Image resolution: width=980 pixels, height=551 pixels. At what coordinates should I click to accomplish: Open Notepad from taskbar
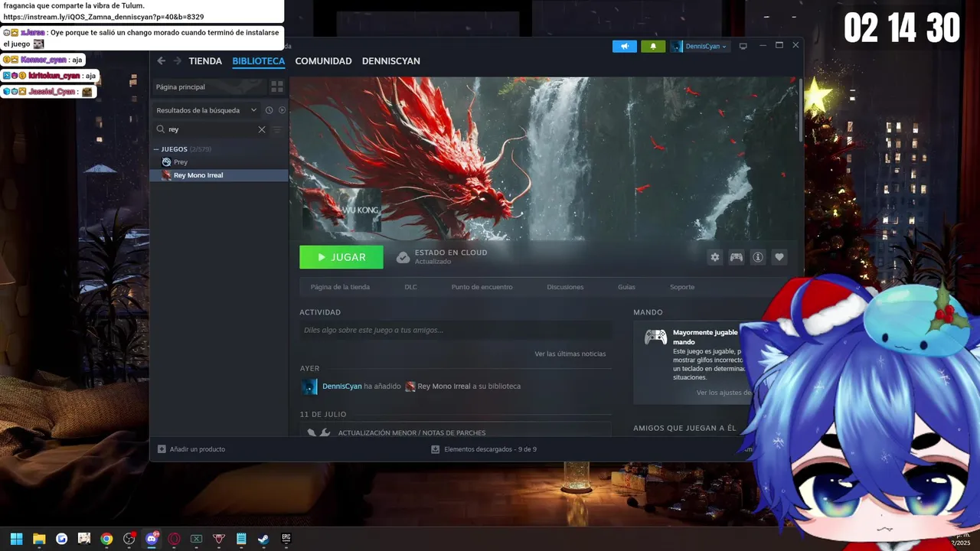[241, 539]
